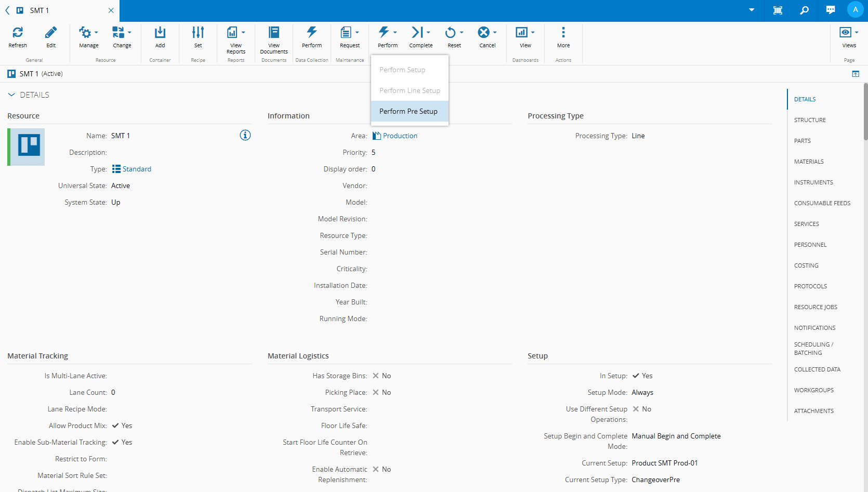Open the feedback chat icon in header

tap(831, 10)
